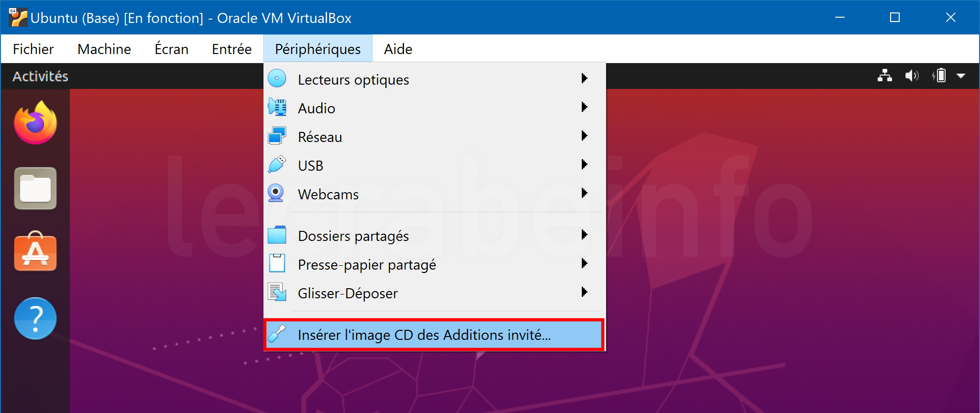Open the Files manager in the dock

click(x=35, y=188)
